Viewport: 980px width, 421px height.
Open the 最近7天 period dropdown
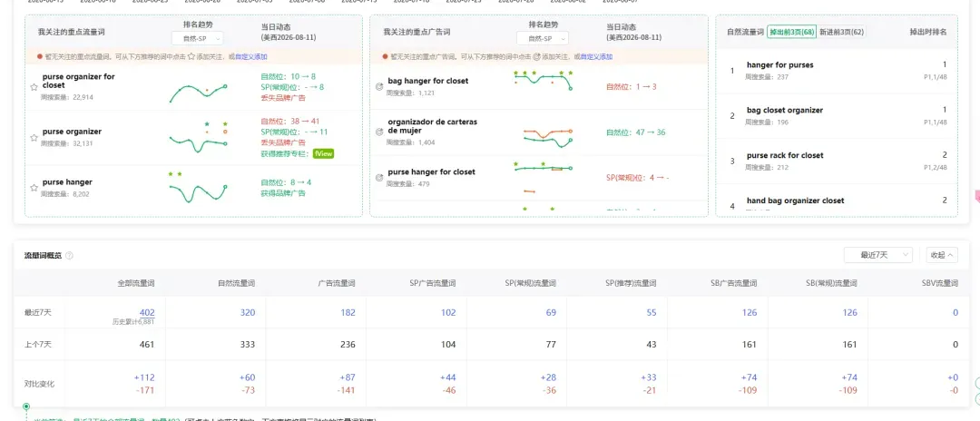point(878,255)
